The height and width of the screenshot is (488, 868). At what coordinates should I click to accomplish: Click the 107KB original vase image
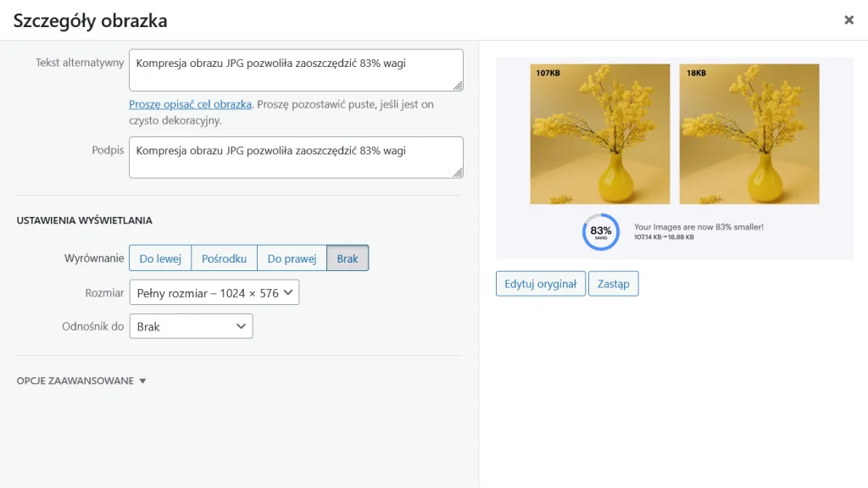[x=599, y=134]
